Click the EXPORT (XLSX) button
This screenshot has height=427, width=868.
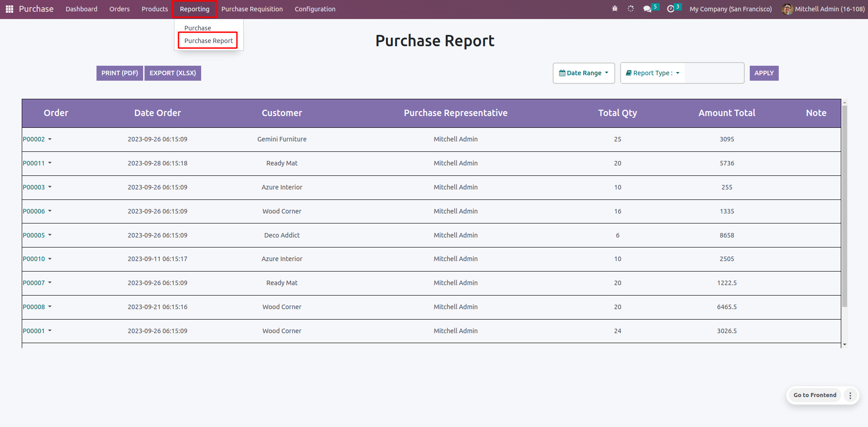coord(173,73)
